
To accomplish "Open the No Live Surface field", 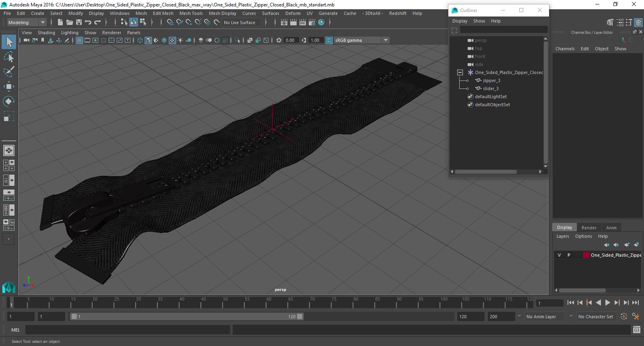I will 242,23.
